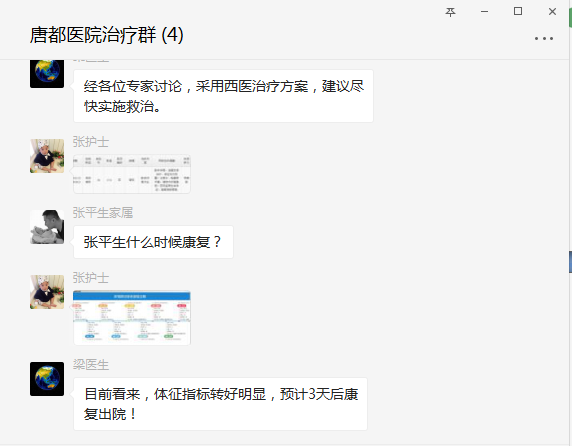The height and width of the screenshot is (446, 572).
Task: Minimize the chat window
Action: 484,12
